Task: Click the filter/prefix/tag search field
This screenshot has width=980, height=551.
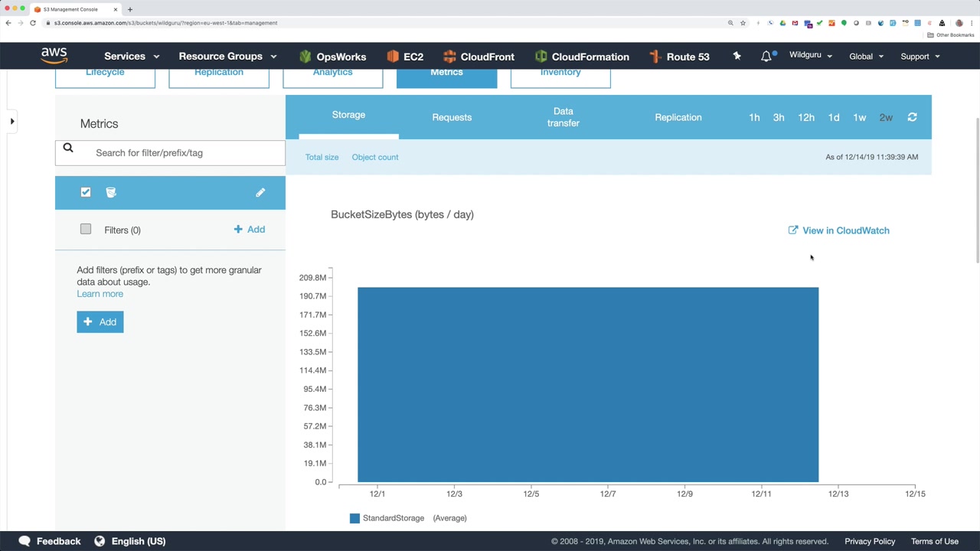Action: (x=170, y=152)
